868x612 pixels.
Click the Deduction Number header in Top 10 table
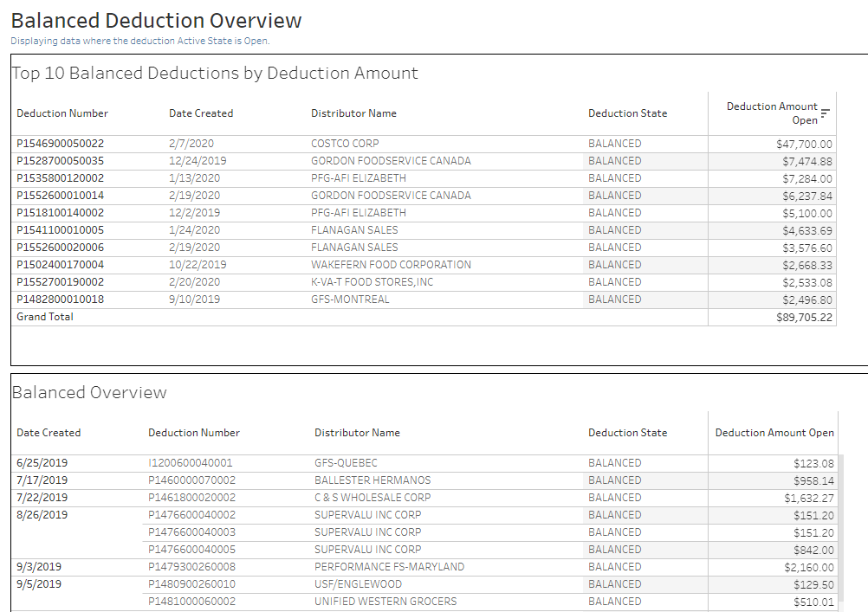point(62,113)
